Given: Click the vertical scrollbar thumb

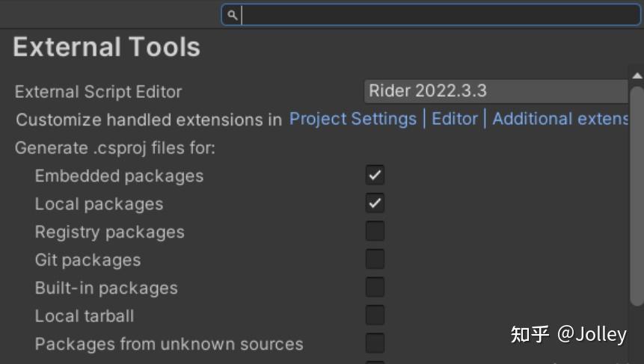Looking at the screenshot, I should click(x=637, y=194).
